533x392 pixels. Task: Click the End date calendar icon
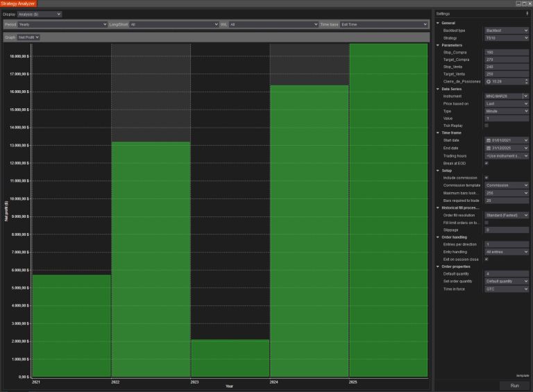489,148
